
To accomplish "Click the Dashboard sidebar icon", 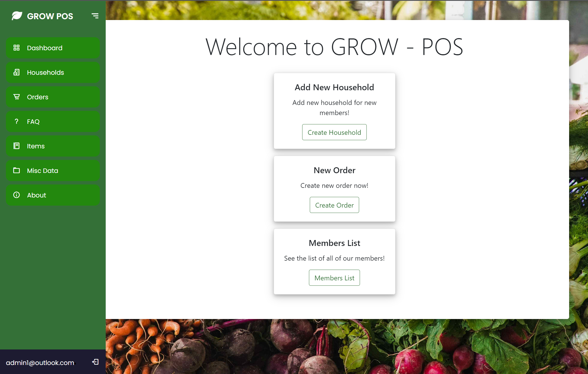I will tap(16, 48).
